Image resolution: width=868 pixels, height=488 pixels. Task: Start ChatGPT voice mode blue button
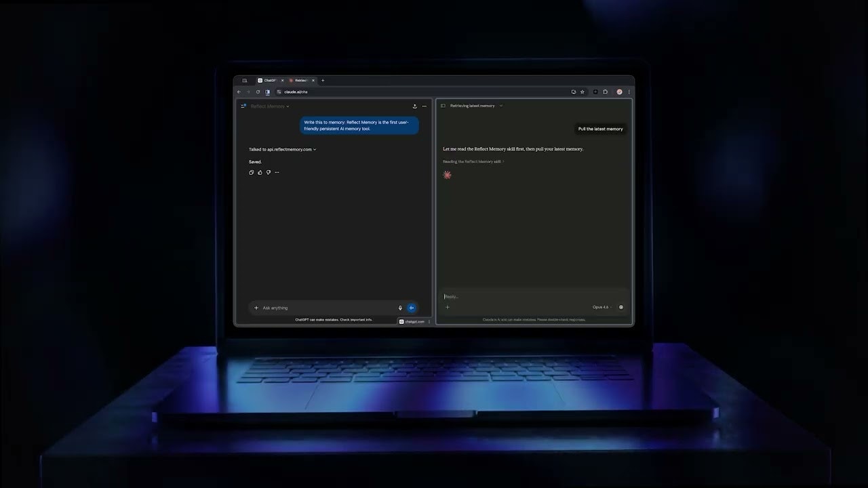point(412,308)
